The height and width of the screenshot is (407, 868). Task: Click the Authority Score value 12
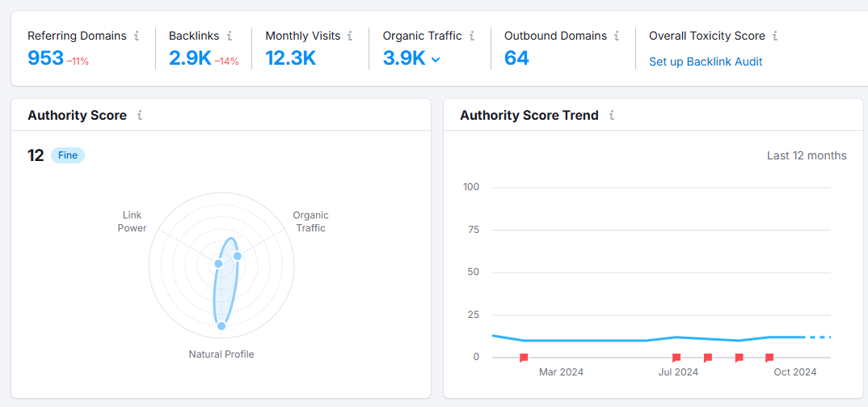click(36, 155)
